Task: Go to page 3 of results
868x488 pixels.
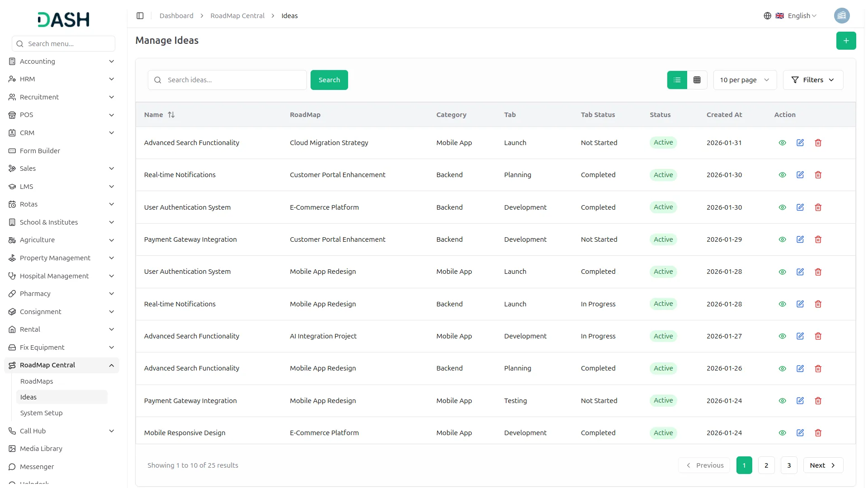Action: click(789, 465)
